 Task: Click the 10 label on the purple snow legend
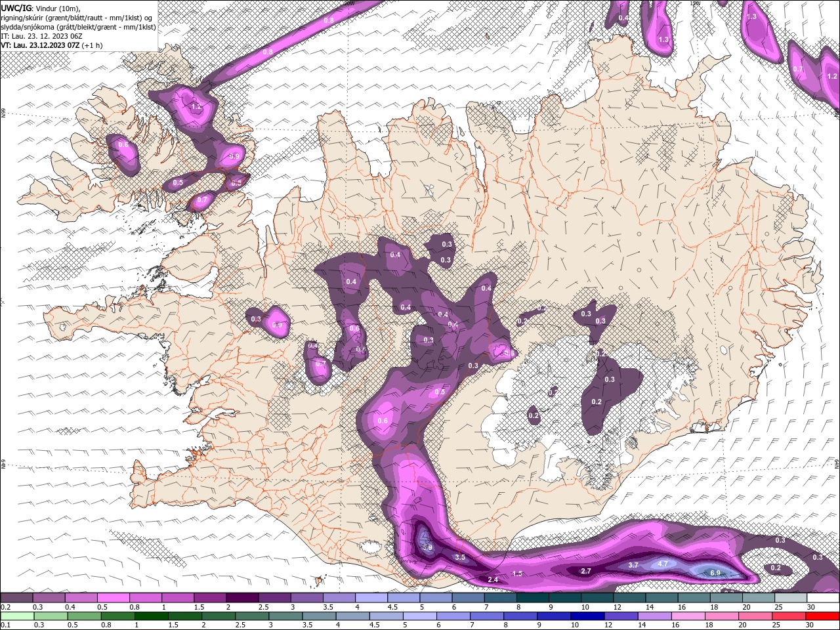[x=585, y=607]
